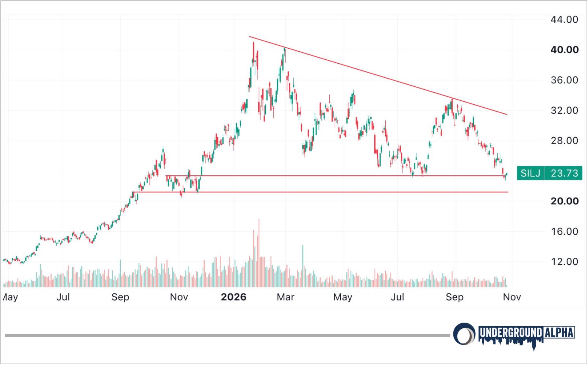The width and height of the screenshot is (588, 365).
Task: Click the lower red horizontal support line
Action: coord(321,192)
